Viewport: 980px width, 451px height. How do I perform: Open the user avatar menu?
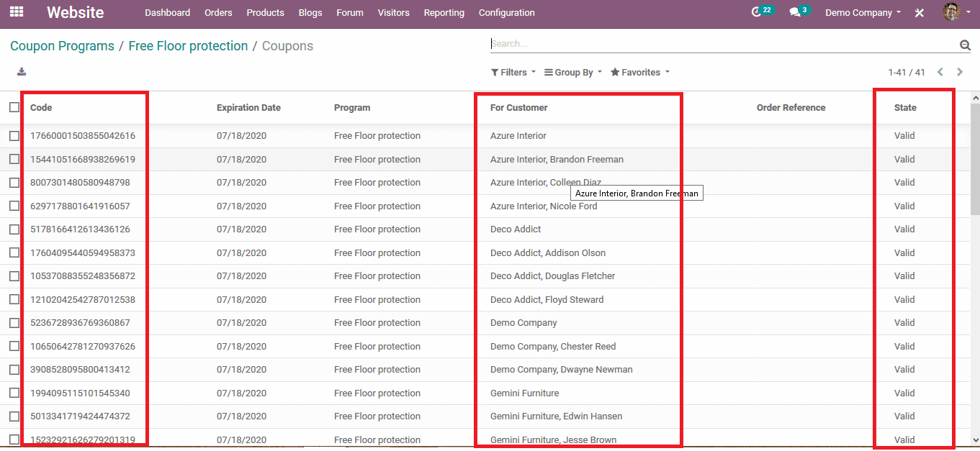pos(957,12)
